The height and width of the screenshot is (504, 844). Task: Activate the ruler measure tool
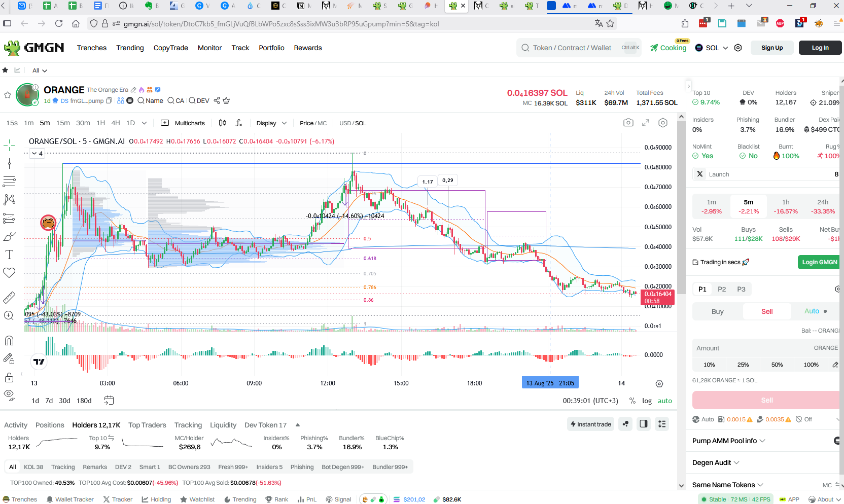tap(9, 297)
